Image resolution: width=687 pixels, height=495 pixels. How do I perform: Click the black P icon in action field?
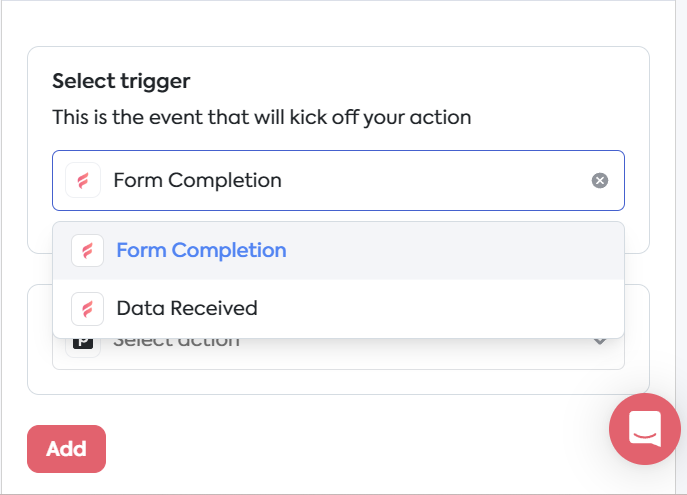point(83,343)
